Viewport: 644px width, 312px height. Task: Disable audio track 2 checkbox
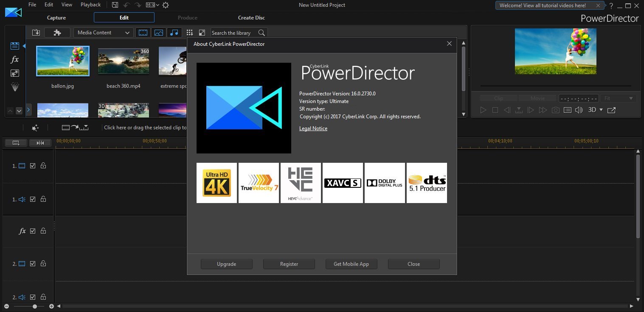[33, 297]
